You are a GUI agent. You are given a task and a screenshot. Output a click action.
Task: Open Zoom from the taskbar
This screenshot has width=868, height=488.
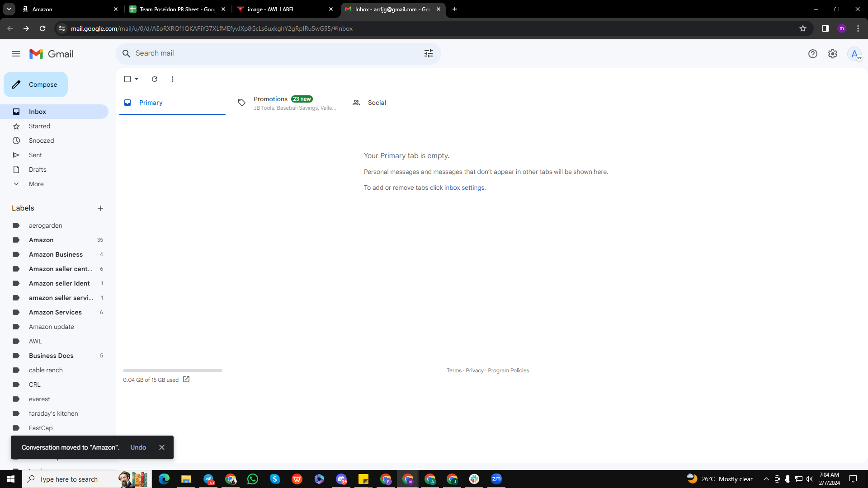click(x=496, y=479)
